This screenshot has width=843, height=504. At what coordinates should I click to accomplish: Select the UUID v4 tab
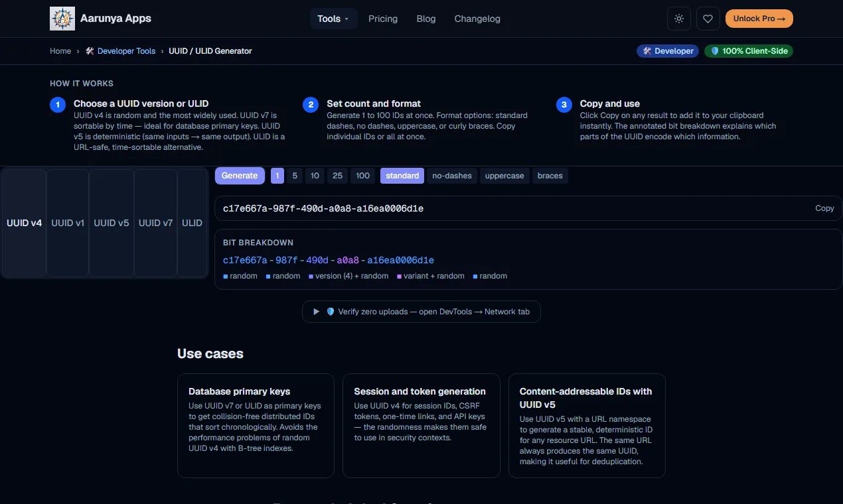click(25, 223)
